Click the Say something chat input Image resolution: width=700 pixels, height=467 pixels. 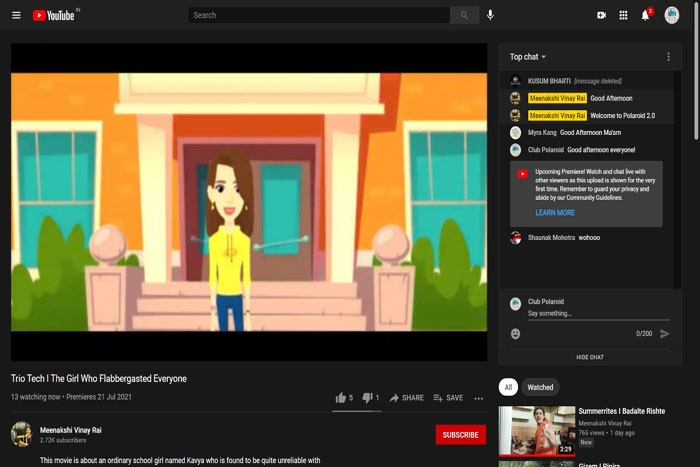[599, 313]
